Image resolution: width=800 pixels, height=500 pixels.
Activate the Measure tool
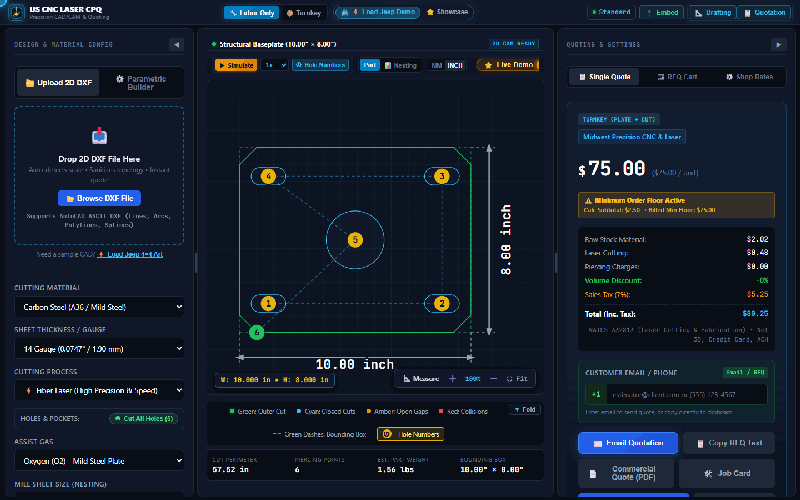(421, 379)
